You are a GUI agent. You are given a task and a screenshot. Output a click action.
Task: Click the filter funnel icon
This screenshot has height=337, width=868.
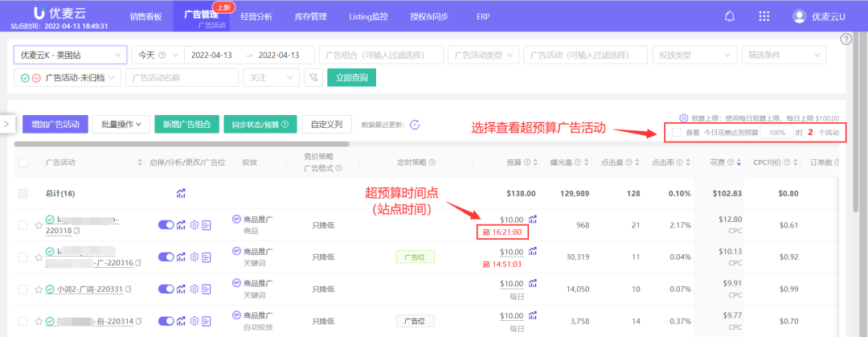coord(313,77)
